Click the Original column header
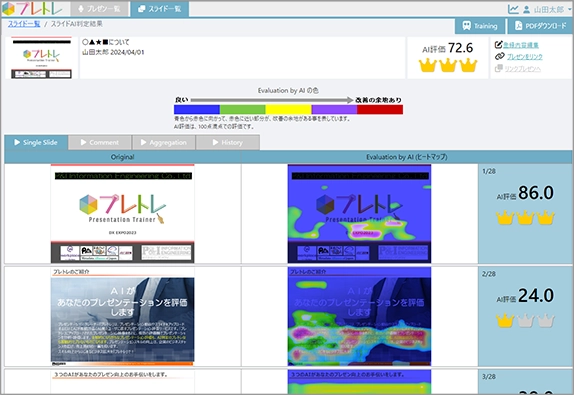574x395 pixels. 123,157
